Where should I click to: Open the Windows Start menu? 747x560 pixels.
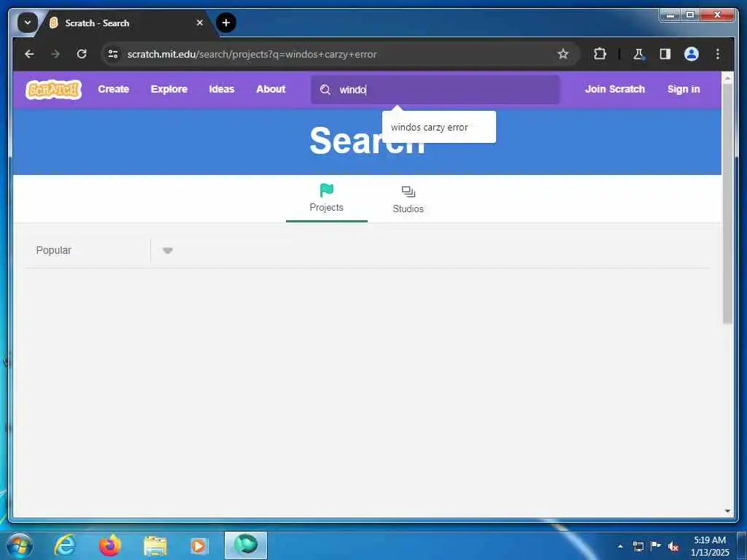(20, 545)
